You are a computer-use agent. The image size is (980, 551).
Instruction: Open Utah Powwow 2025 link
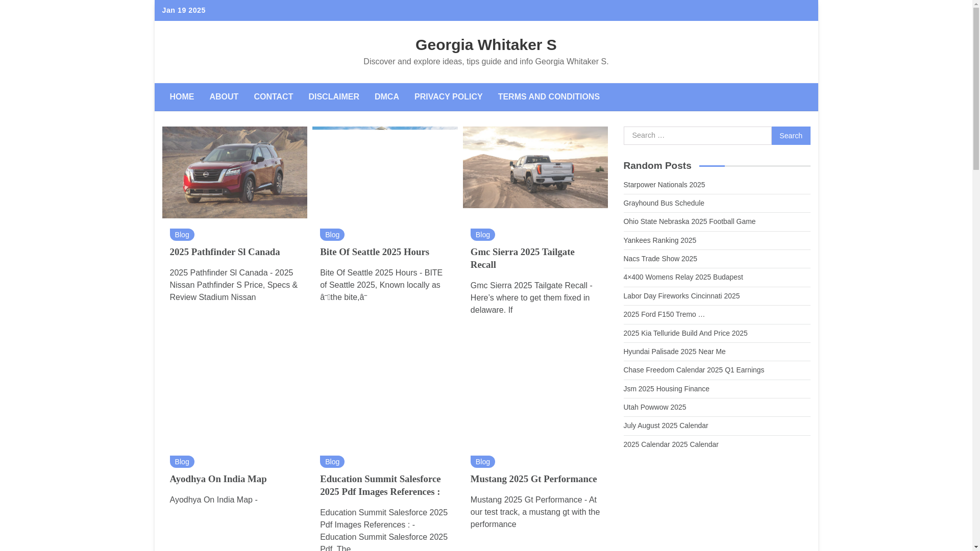tap(654, 407)
